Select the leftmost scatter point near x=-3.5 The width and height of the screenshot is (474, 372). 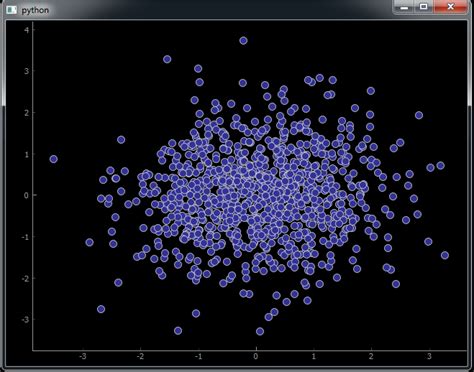point(53,159)
